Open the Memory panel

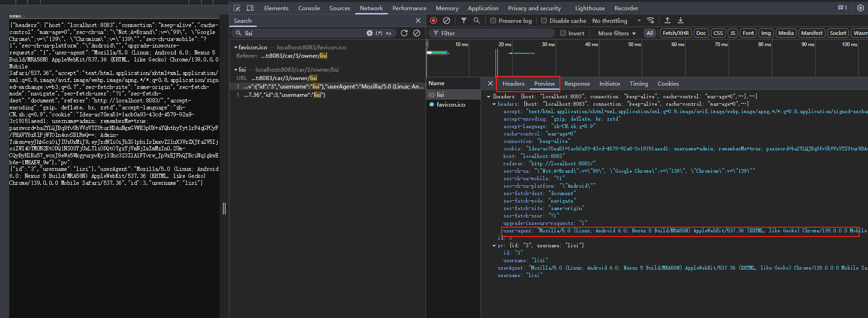(447, 8)
